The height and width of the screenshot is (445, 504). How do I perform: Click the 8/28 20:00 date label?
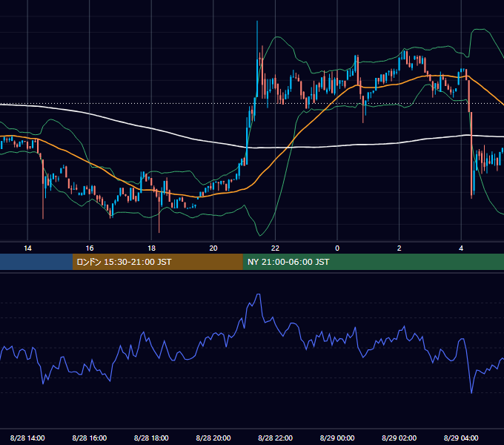click(213, 438)
